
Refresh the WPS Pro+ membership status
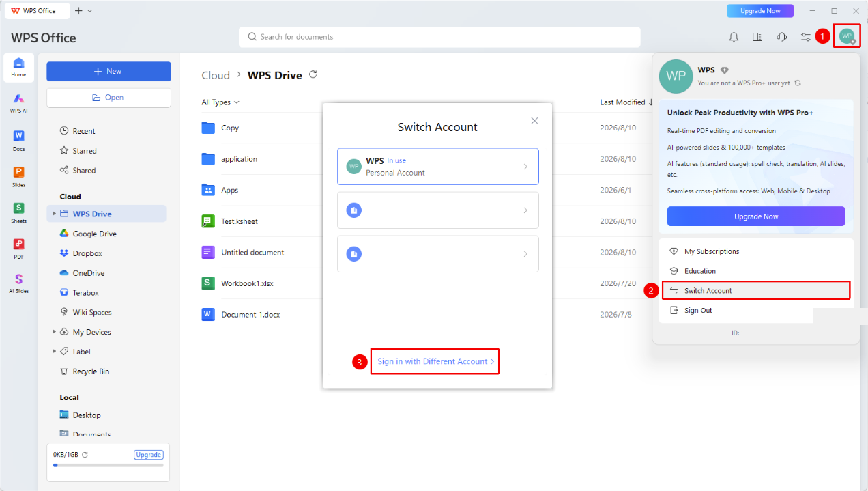click(798, 83)
